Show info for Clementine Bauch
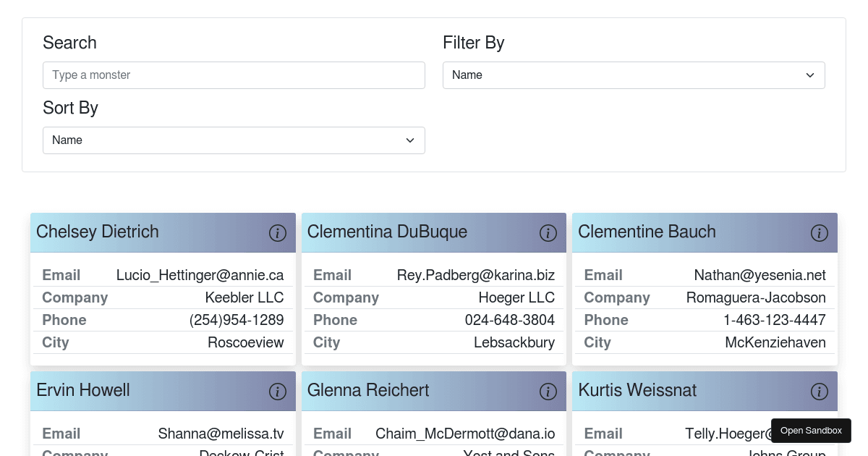Screen dimensions: 868x456 coord(819,233)
